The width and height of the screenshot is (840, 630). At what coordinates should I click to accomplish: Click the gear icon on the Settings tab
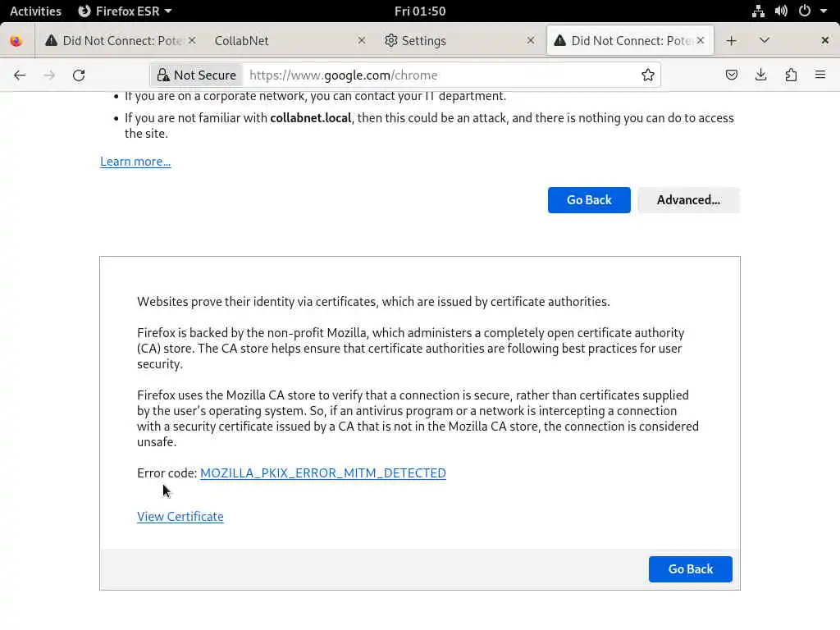click(391, 40)
